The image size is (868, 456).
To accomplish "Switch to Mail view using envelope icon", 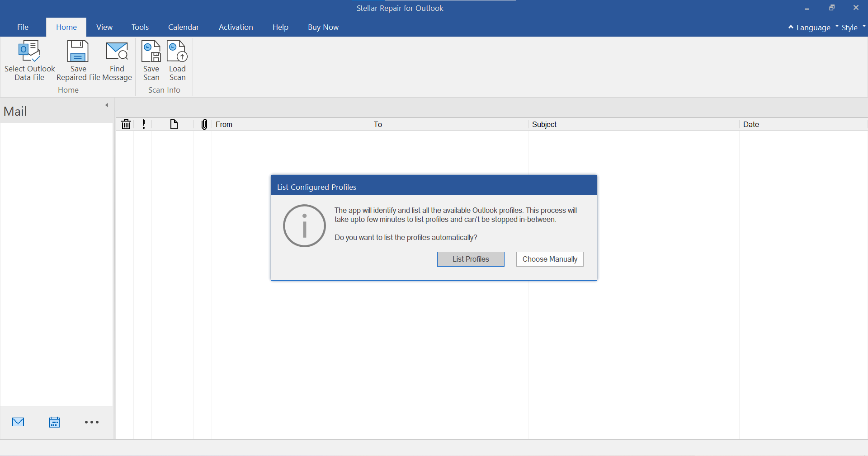I will [x=18, y=422].
